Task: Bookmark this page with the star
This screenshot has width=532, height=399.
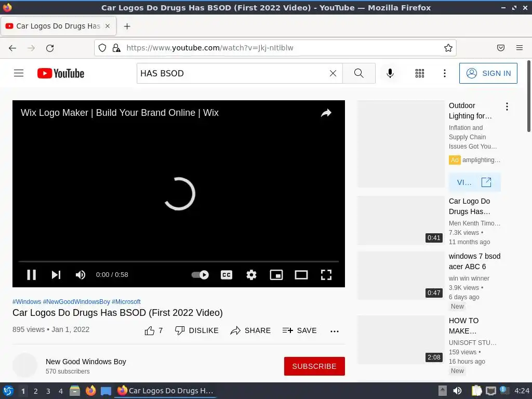Action: point(448,48)
